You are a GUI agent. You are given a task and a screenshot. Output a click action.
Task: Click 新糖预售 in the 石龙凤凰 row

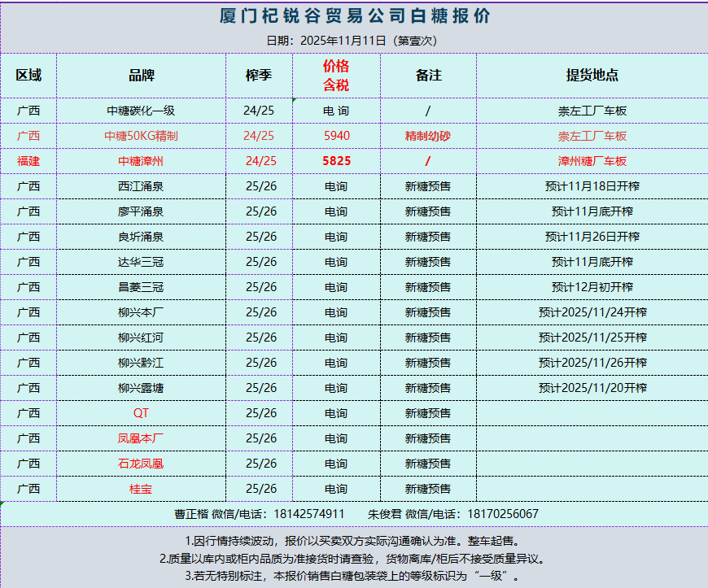(x=429, y=464)
